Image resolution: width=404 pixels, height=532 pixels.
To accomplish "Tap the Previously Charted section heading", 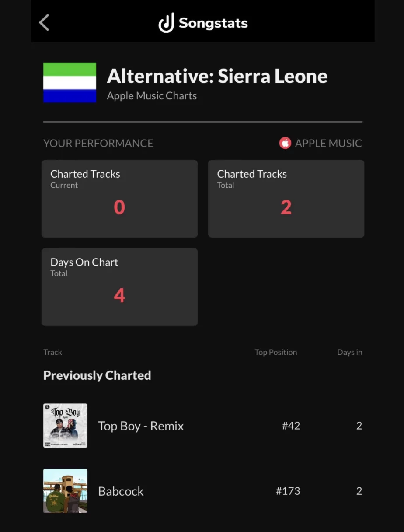I will [x=97, y=375].
